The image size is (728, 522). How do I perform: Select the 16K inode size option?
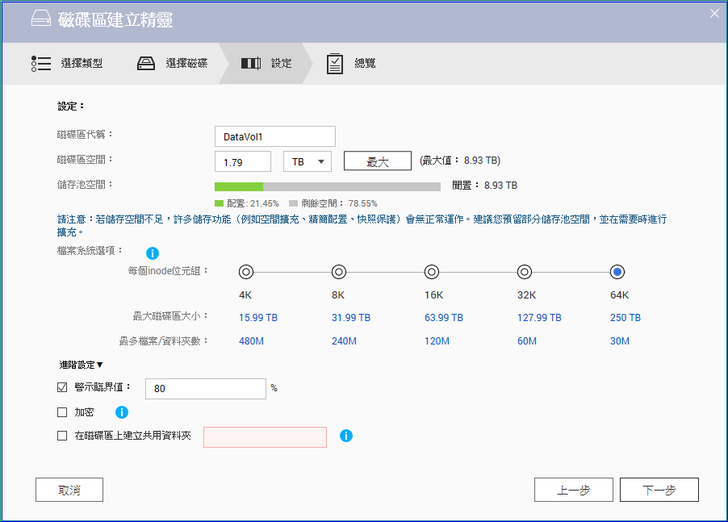431,272
